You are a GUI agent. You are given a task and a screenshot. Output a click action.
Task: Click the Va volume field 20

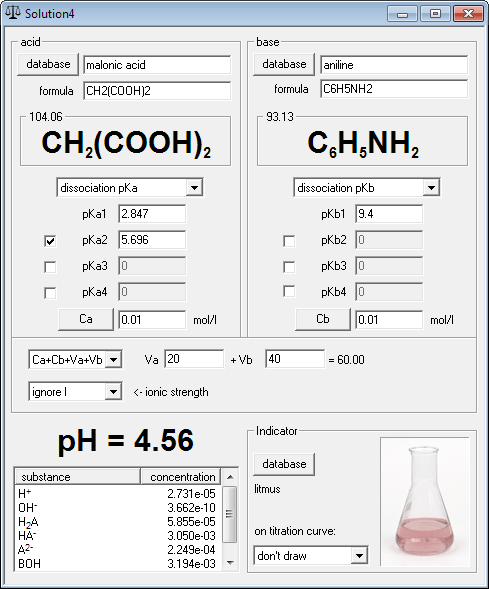coord(194,359)
